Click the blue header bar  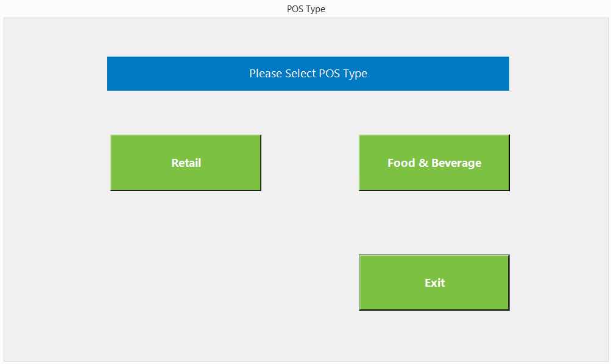coord(308,74)
